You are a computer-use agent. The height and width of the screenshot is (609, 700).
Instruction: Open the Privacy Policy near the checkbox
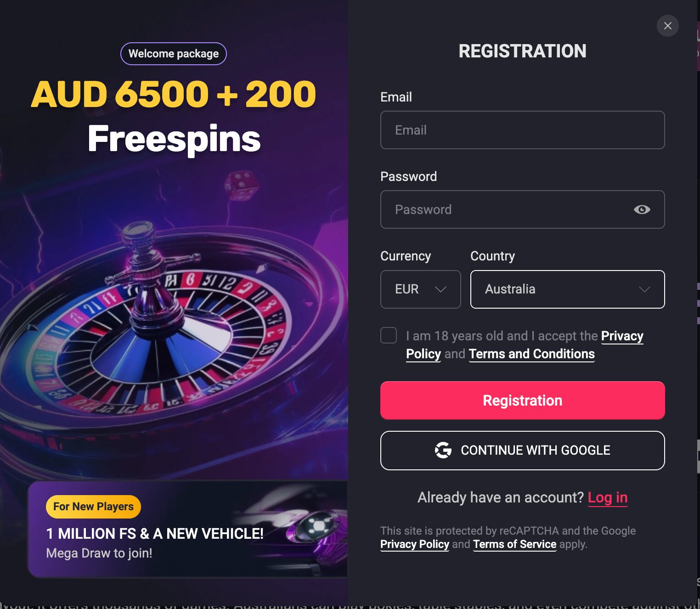coord(622,336)
